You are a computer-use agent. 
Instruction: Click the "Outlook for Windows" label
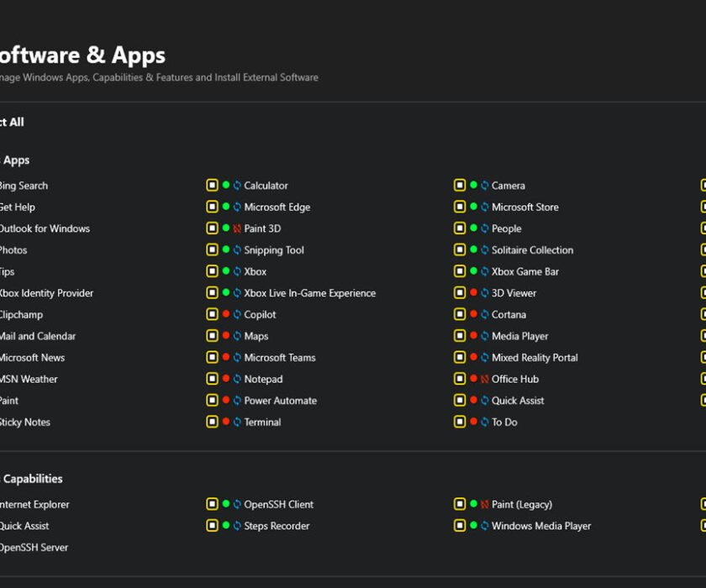click(45, 228)
